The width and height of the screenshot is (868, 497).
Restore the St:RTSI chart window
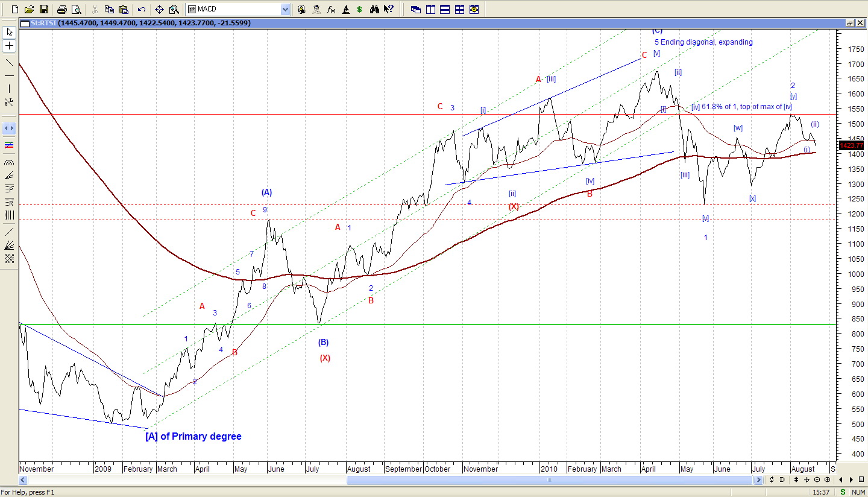coord(850,23)
